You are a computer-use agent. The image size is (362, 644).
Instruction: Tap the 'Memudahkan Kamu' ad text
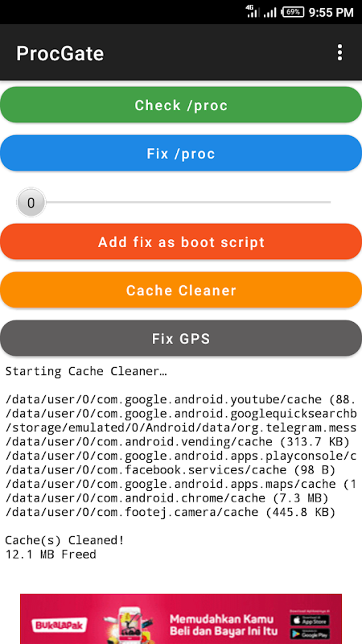pyautogui.click(x=221, y=619)
